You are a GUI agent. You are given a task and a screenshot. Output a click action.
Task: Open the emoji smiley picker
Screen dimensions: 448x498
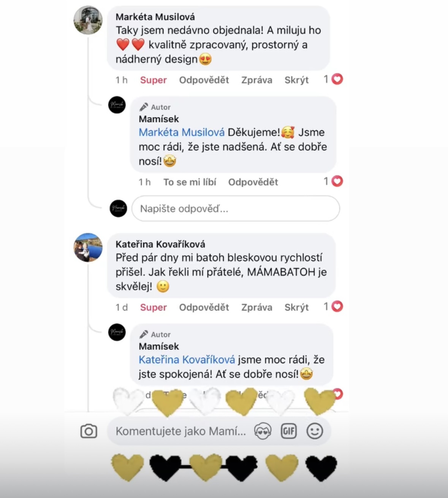[315, 431]
